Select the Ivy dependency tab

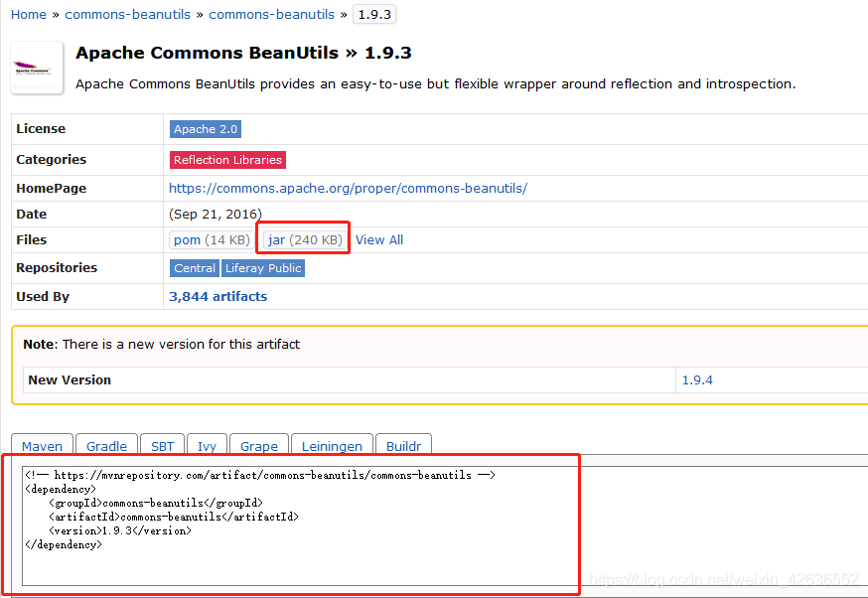207,446
